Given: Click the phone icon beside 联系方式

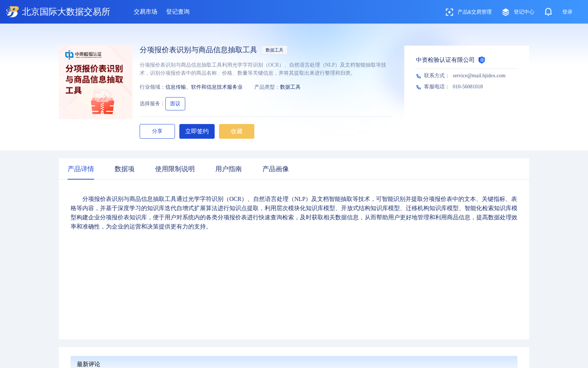Looking at the screenshot, I should click(x=419, y=76).
